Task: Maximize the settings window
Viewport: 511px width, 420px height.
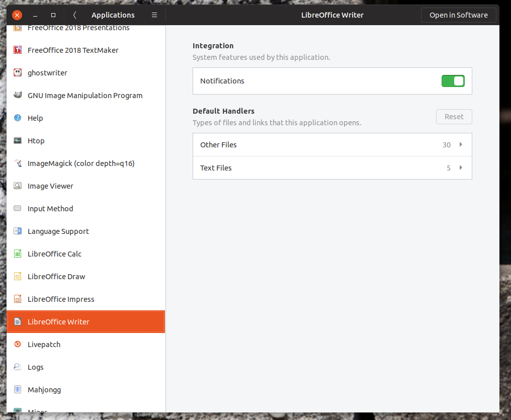Action: click(53, 15)
